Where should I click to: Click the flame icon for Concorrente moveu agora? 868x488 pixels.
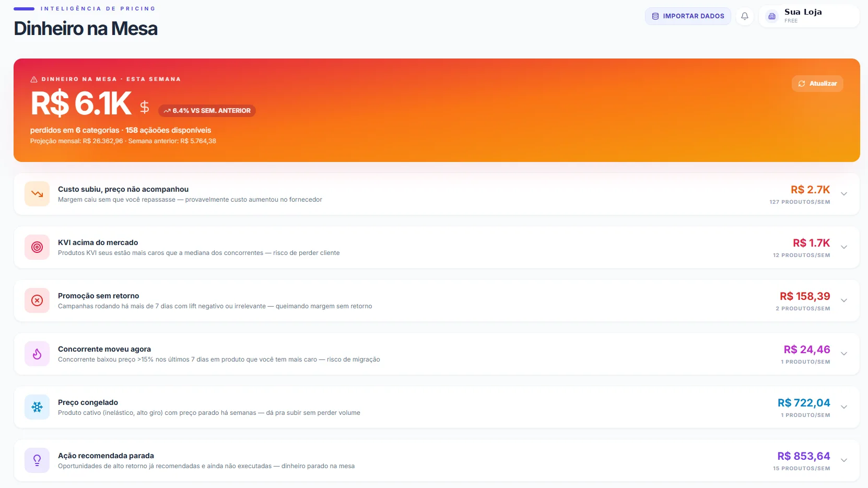(37, 354)
